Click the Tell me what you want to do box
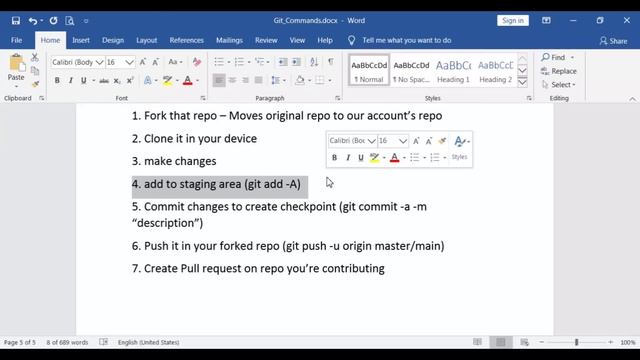640x360 pixels. tap(407, 40)
